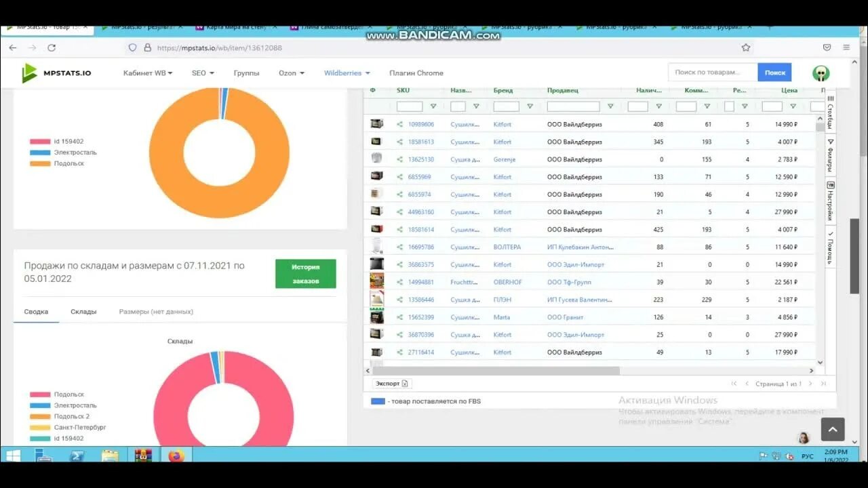Go back with the browser arrow
The height and width of the screenshot is (488, 868).
[13, 47]
